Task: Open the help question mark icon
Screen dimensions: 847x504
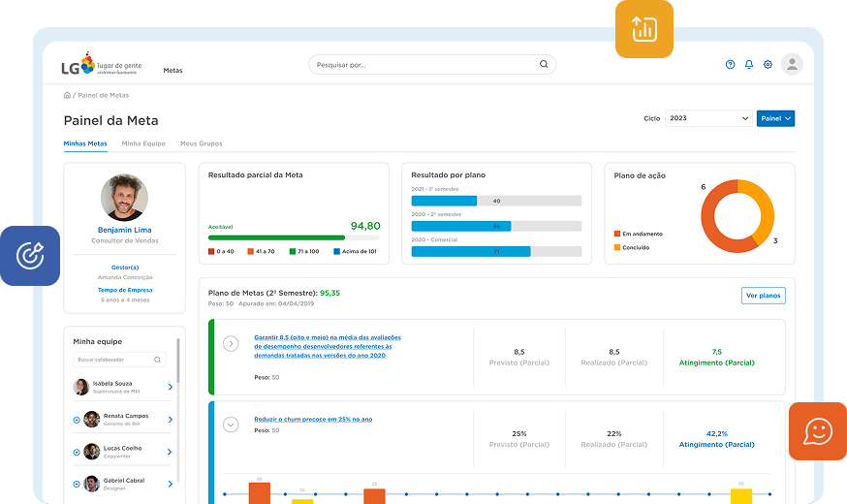Action: [x=730, y=65]
